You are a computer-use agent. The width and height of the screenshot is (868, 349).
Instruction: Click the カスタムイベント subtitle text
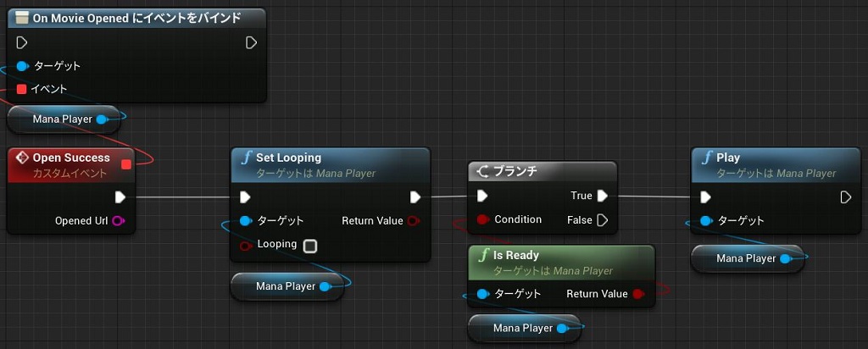[x=70, y=174]
